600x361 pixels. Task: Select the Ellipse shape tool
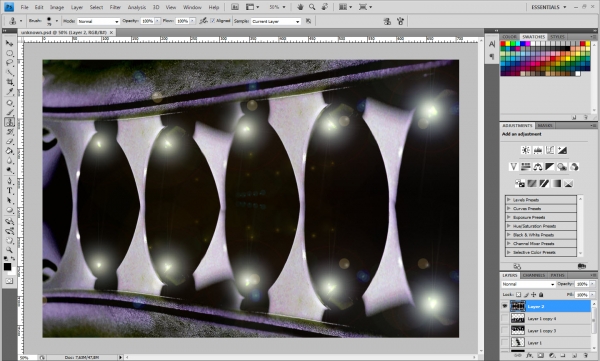tap(9, 210)
